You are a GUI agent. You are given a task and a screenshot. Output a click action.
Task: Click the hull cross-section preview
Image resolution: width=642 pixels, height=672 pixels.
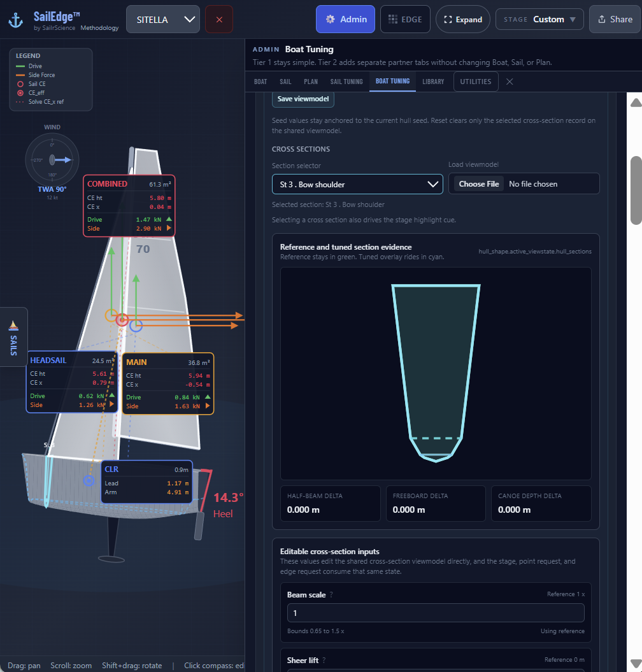pyautogui.click(x=436, y=373)
